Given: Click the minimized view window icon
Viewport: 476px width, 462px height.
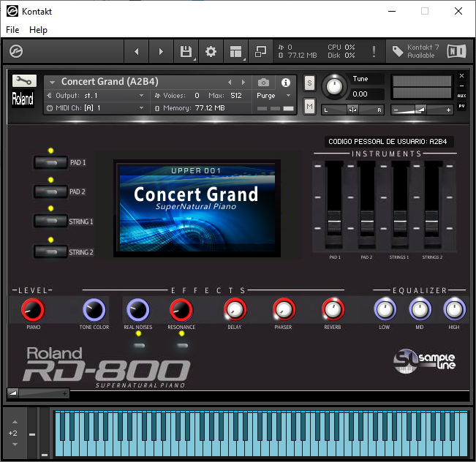Looking at the screenshot, I should point(260,51).
